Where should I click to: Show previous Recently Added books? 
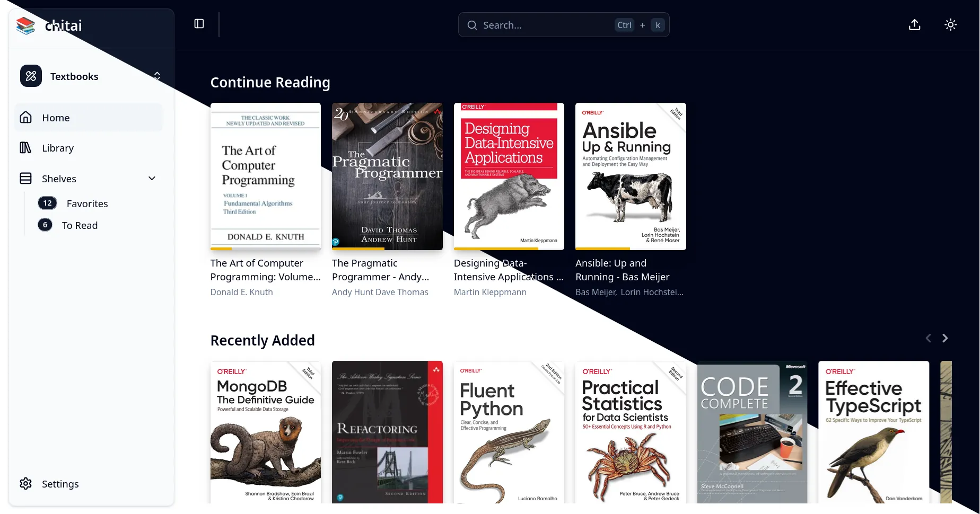pyautogui.click(x=928, y=338)
